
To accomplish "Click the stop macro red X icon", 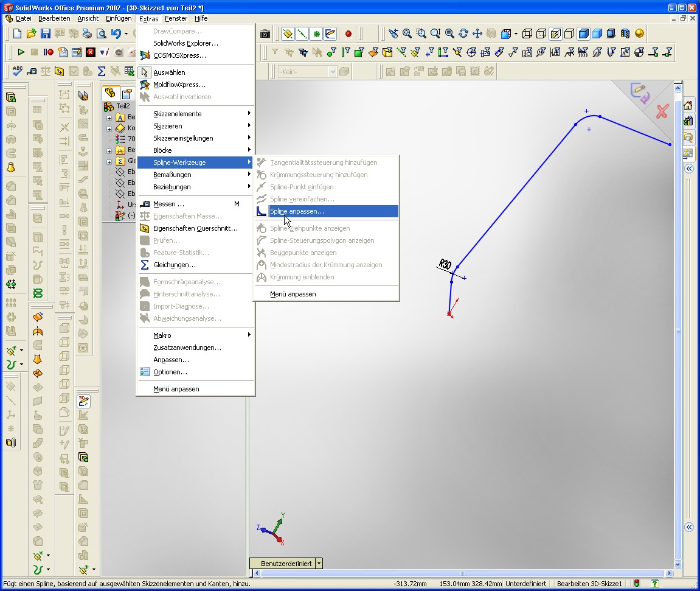I will coord(91,52).
